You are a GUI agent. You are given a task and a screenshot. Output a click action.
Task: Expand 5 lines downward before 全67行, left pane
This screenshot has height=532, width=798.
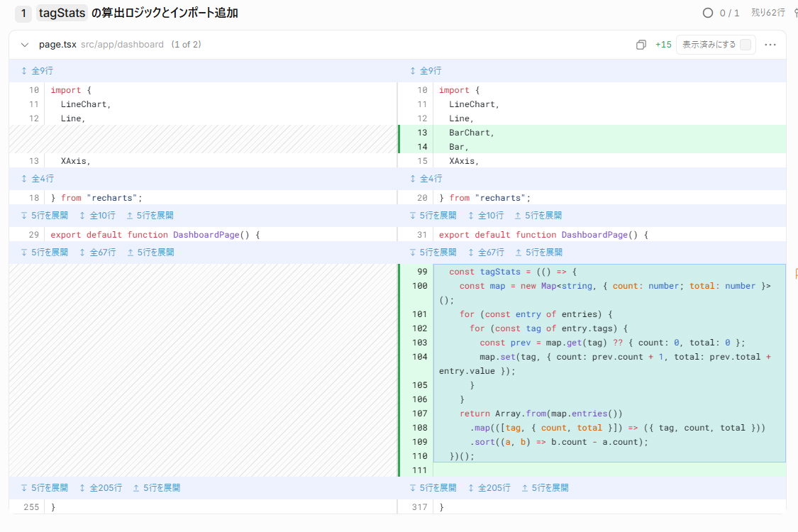[44, 252]
